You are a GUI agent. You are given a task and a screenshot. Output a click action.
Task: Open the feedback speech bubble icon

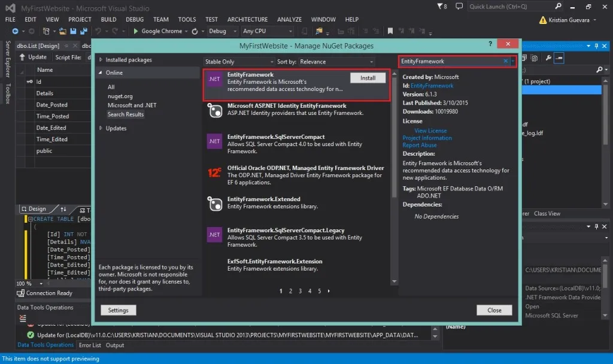coord(459,6)
